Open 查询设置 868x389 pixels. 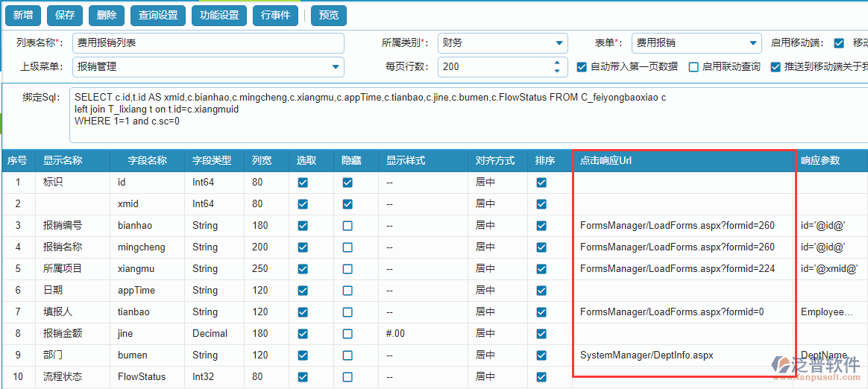[158, 16]
